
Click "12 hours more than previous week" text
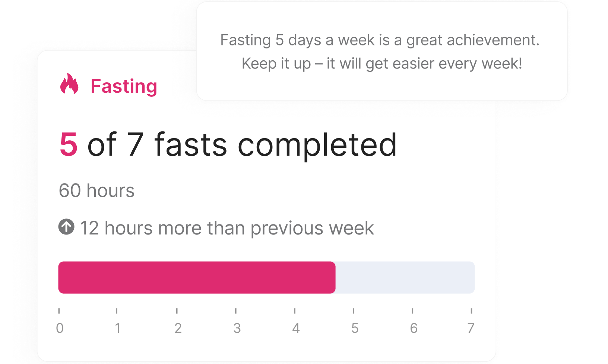coord(227,228)
